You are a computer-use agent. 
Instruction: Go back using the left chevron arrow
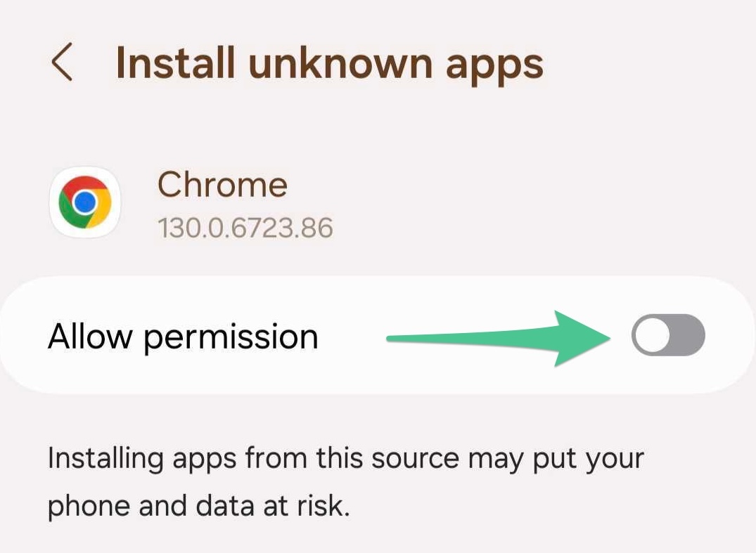62,62
